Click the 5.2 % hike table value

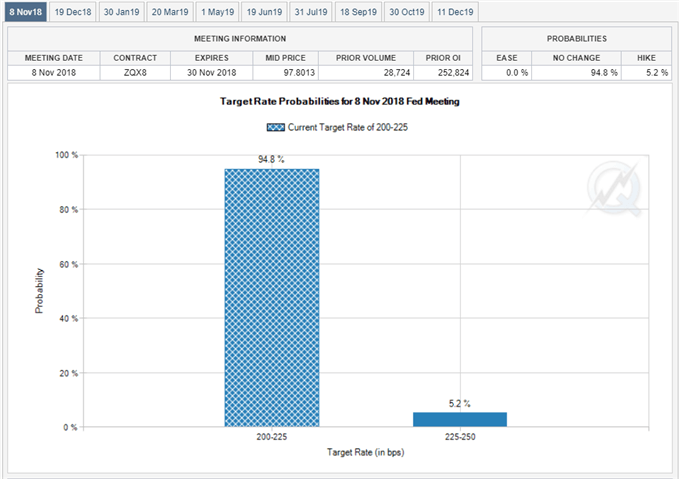point(657,73)
